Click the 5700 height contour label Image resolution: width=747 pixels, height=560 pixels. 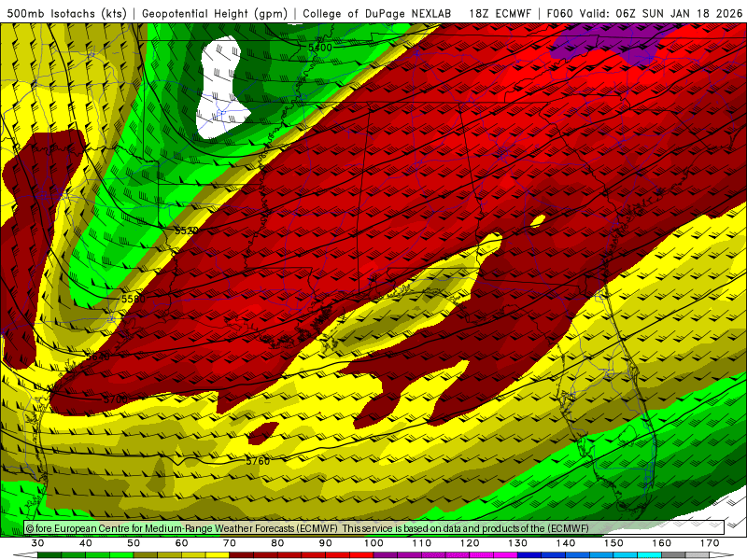tap(115, 399)
